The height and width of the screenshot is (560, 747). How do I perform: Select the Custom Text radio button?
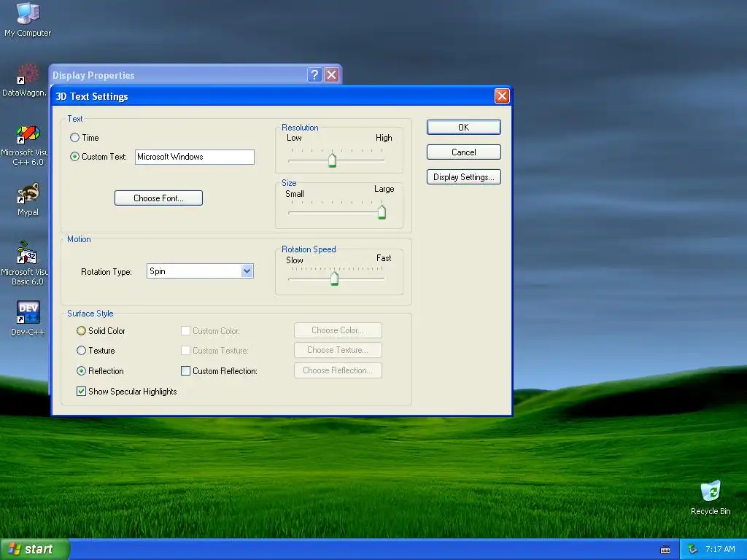click(75, 156)
